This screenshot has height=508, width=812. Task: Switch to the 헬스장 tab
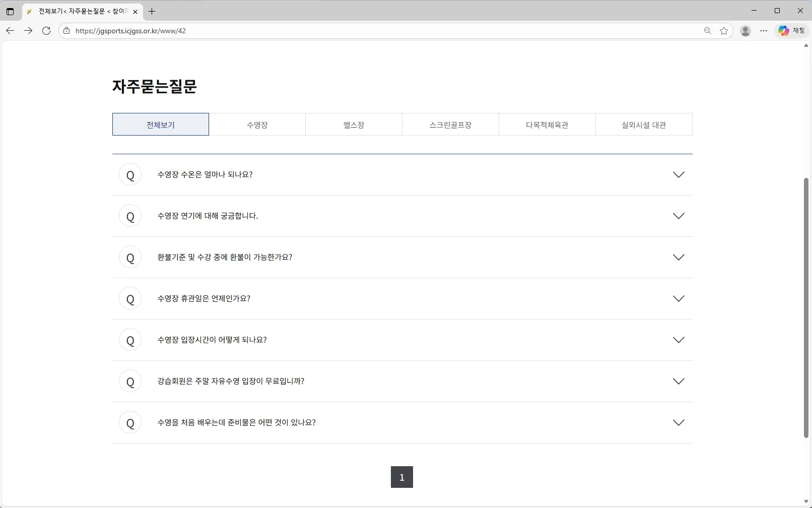tap(354, 124)
